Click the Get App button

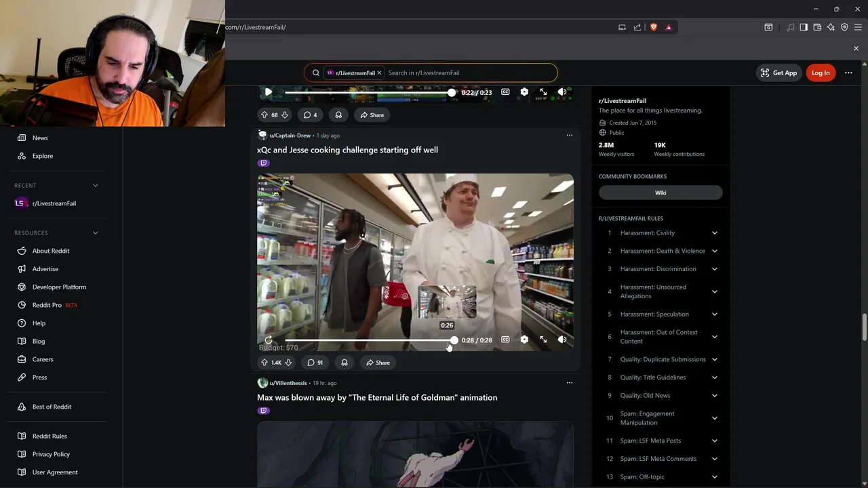(x=778, y=73)
